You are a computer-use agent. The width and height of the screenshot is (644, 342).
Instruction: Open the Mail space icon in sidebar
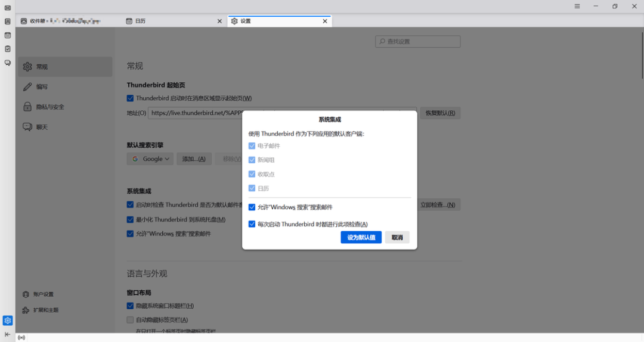(x=7, y=8)
